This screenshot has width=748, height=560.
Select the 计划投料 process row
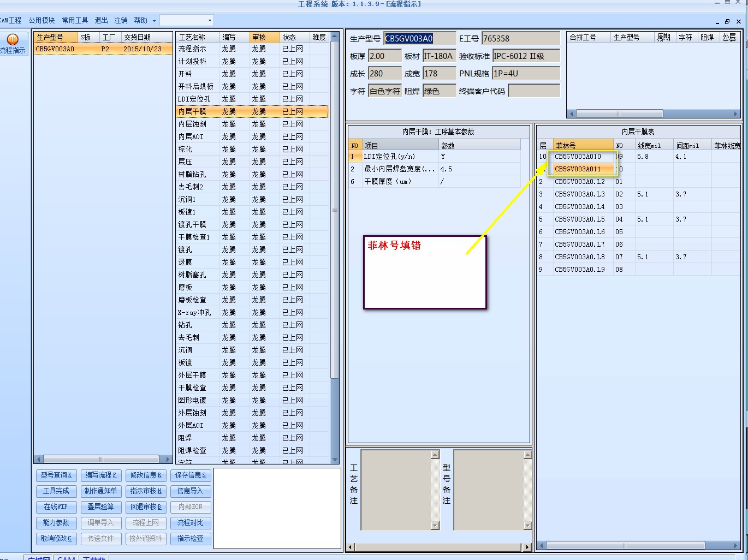coord(253,62)
